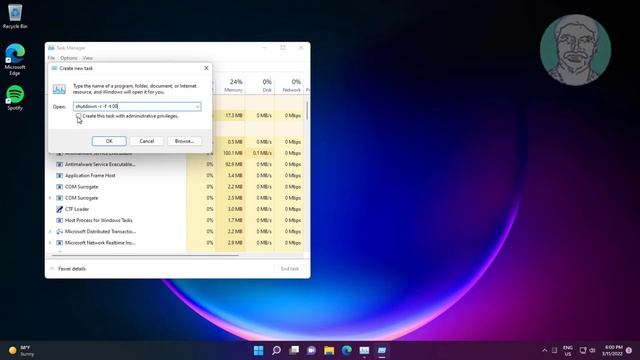Image resolution: width=640 pixels, height=360 pixels.
Task: Click the Browse... button in the dialog
Action: 184,141
